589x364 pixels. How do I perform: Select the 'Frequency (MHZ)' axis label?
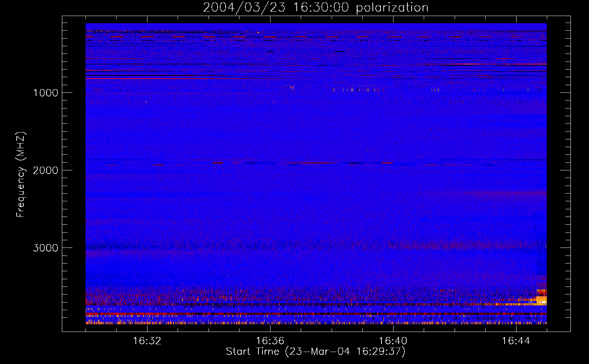(x=21, y=175)
